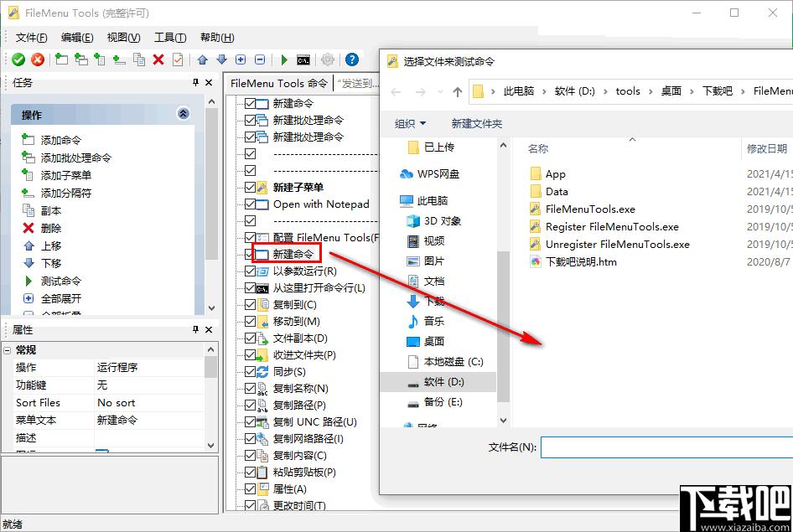This screenshot has width=793, height=532.
Task: Toggle the Open with Notepad checkbox
Action: pyautogui.click(x=248, y=204)
